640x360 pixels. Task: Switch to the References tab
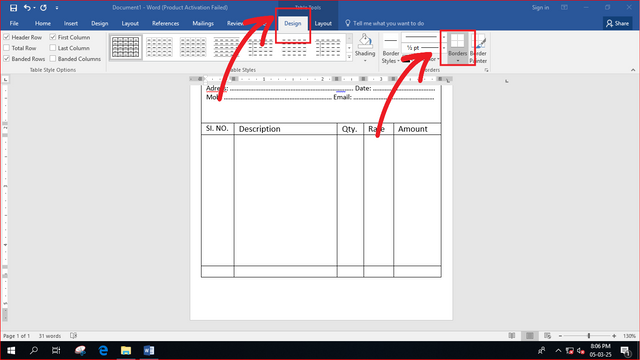(165, 23)
